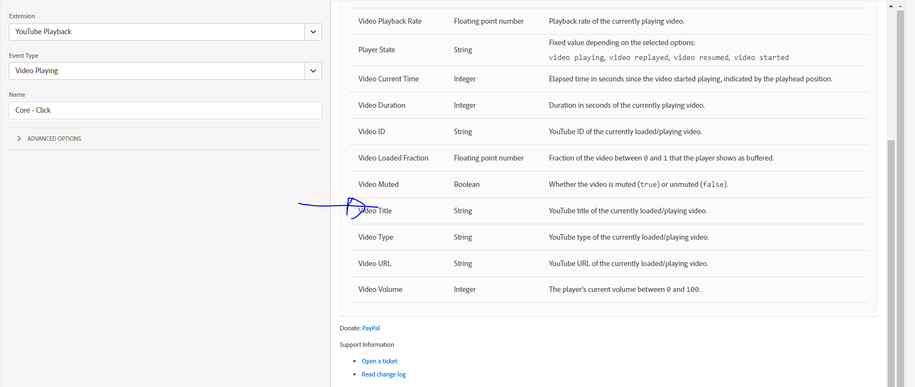
Task: Open the PayPal donate link
Action: pyautogui.click(x=371, y=329)
